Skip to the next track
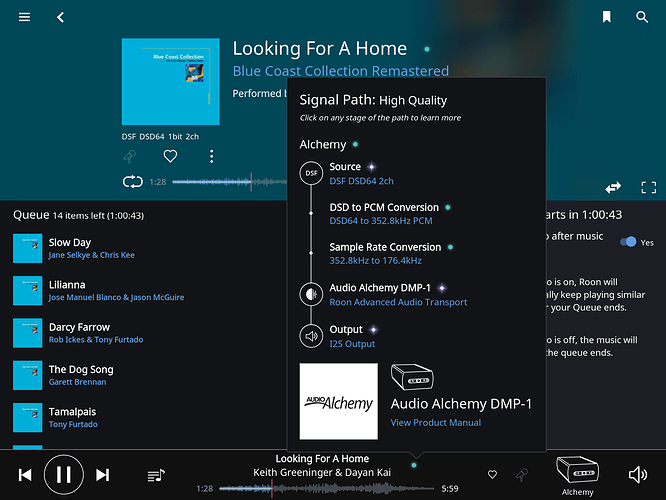666x500 pixels. tap(102, 475)
